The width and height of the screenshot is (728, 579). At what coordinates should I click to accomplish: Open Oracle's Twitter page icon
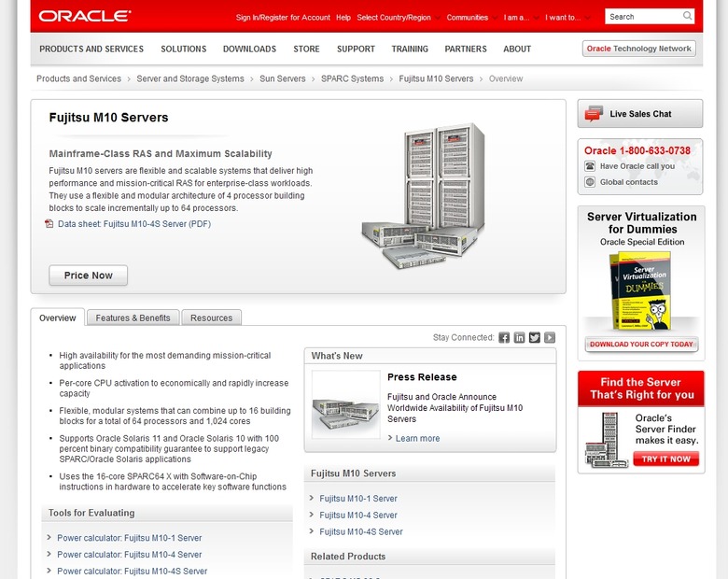(535, 337)
